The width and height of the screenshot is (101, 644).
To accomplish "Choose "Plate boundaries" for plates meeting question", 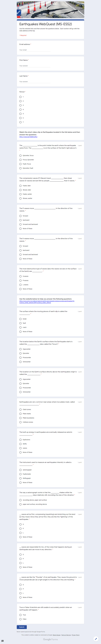I will 20,418.
